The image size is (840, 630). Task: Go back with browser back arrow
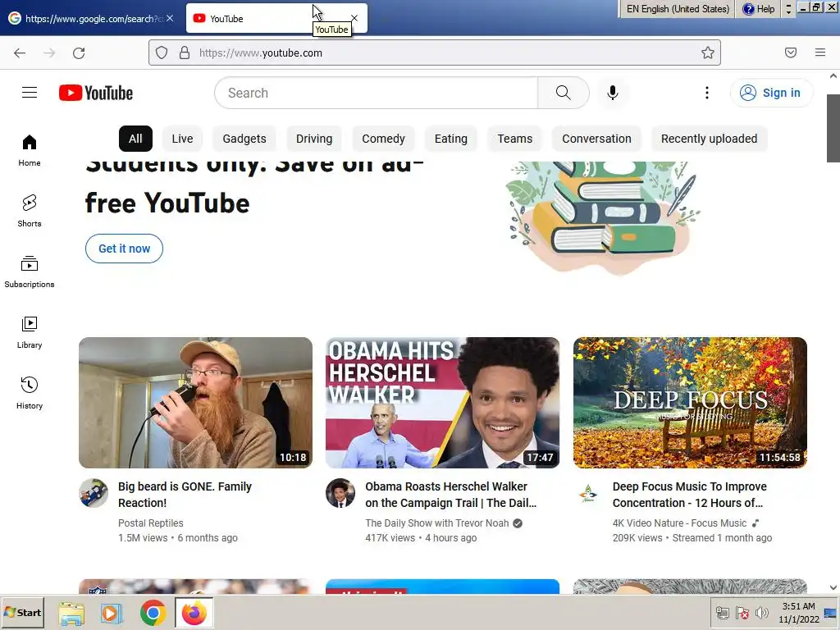point(20,52)
